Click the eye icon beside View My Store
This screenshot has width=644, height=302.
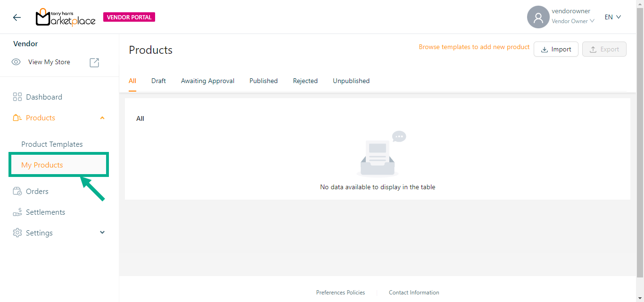(16, 62)
